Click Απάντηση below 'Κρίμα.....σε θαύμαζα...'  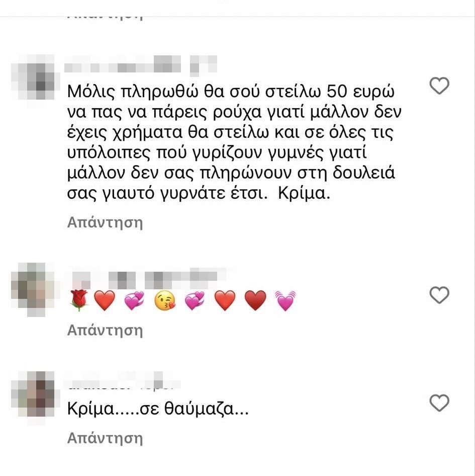105,438
